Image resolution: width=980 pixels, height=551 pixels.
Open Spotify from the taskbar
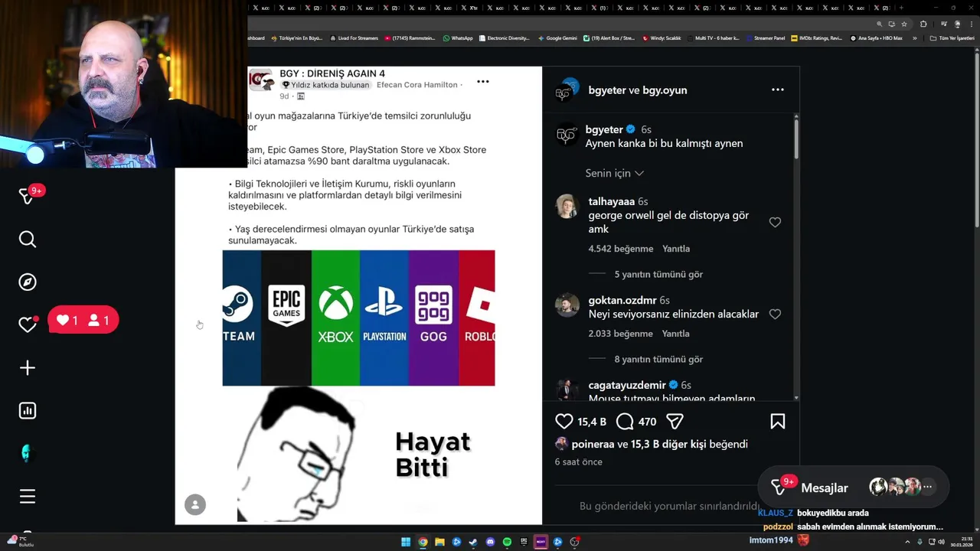pyautogui.click(x=507, y=542)
